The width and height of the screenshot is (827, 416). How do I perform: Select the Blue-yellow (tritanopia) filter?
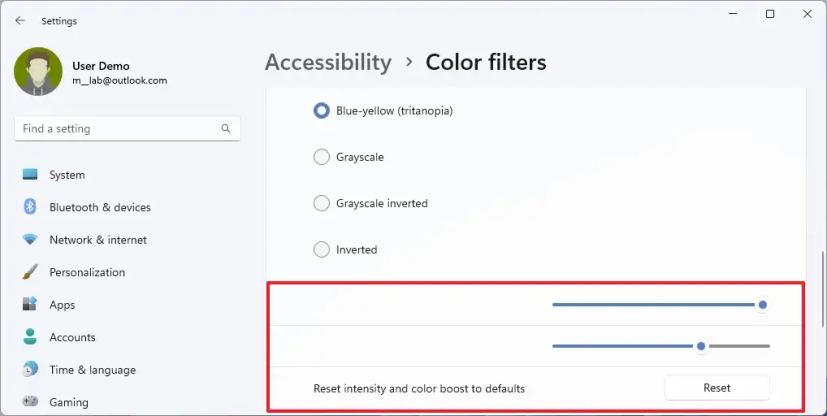coord(321,111)
